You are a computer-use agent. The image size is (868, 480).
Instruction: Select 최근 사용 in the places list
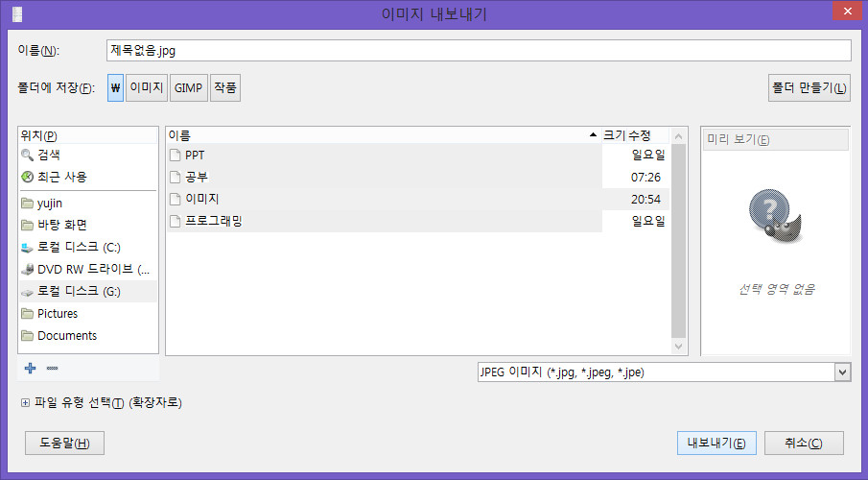[x=88, y=178]
